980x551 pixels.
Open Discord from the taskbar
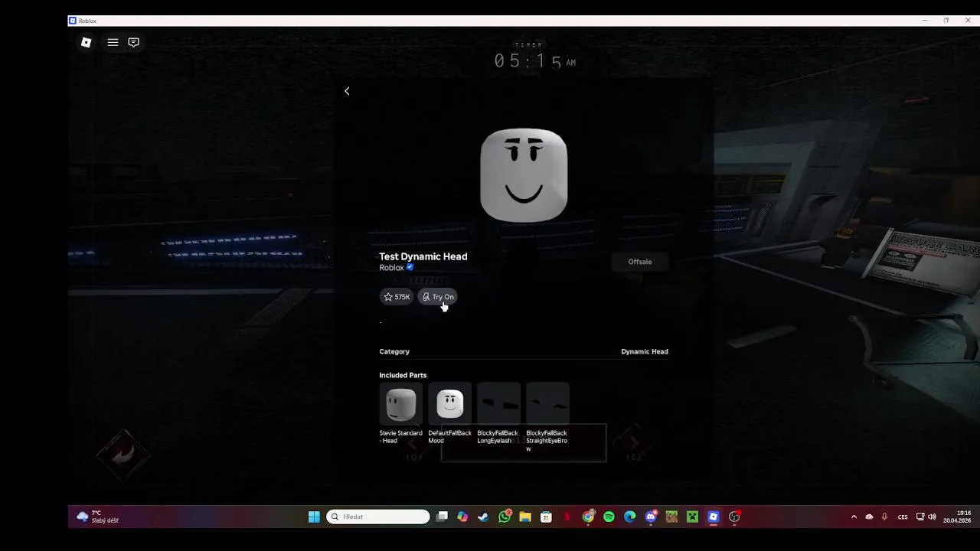click(651, 517)
